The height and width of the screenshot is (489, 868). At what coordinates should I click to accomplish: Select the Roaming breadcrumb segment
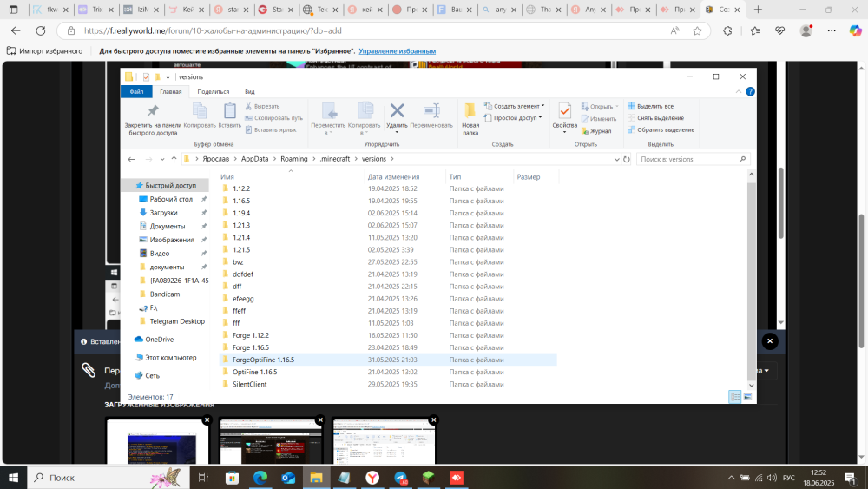(x=294, y=159)
